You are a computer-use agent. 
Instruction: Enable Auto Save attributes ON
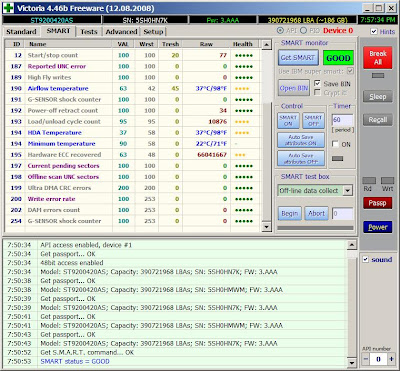301,140
